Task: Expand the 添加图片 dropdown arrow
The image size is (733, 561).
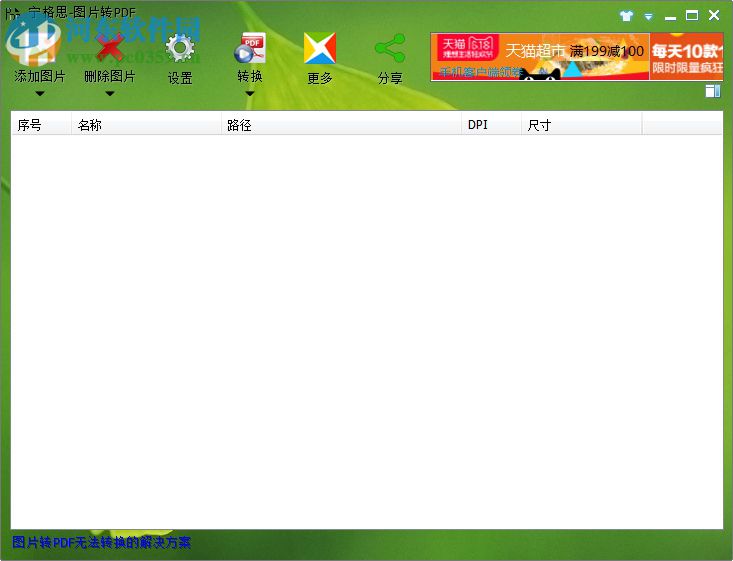Action: 40,94
